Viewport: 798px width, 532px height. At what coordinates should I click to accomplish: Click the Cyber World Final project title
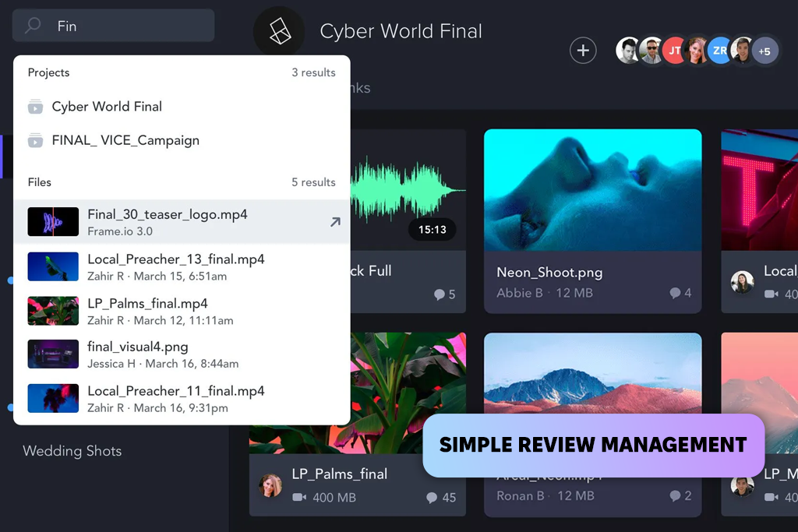tap(401, 31)
